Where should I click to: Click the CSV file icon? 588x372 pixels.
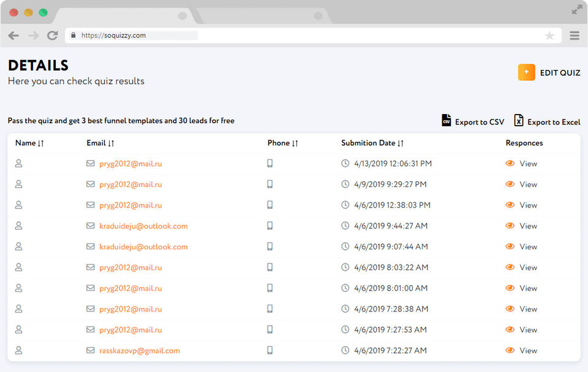tap(447, 121)
